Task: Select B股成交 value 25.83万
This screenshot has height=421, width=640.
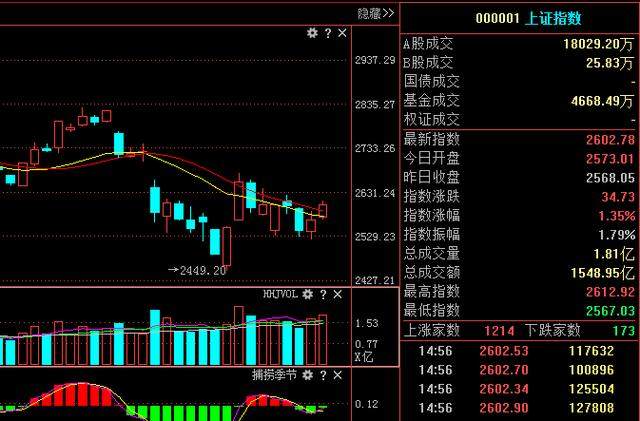Action: coord(610,62)
